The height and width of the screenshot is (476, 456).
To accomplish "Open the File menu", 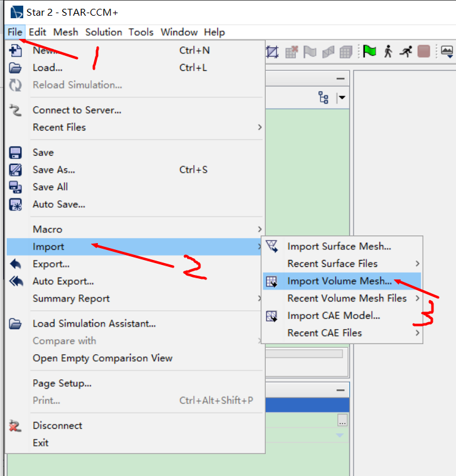I will pyautogui.click(x=15, y=32).
